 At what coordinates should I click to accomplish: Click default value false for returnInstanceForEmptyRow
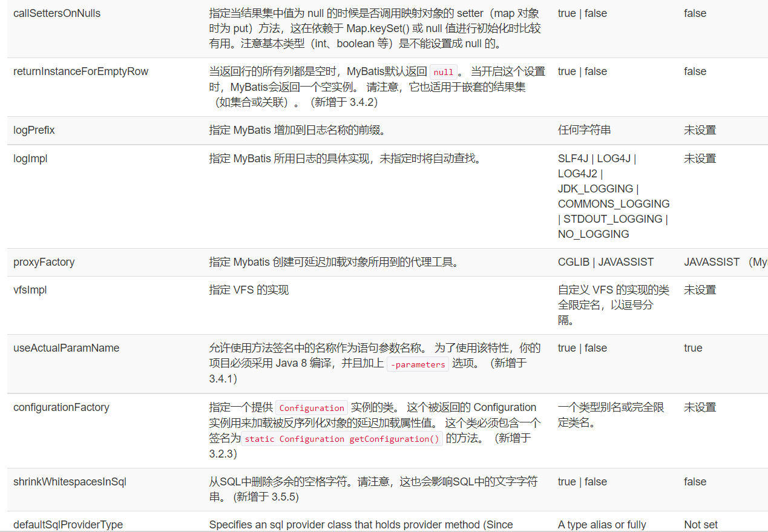click(x=695, y=71)
